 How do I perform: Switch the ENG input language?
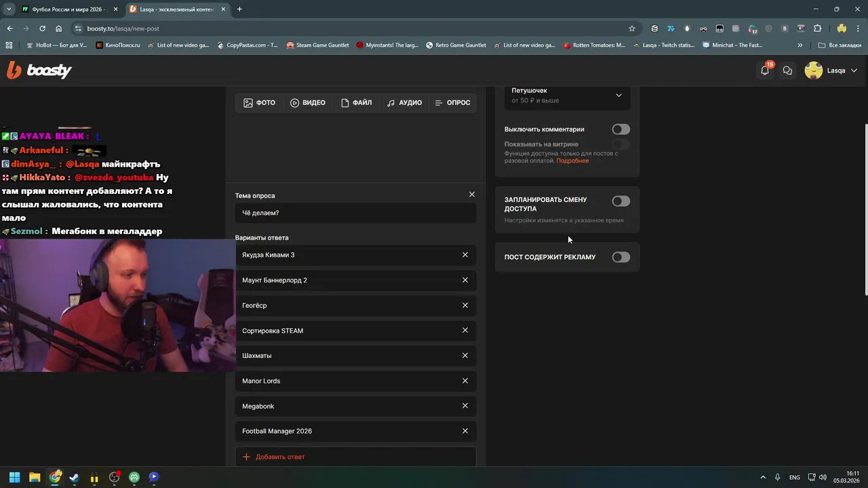coord(794,477)
